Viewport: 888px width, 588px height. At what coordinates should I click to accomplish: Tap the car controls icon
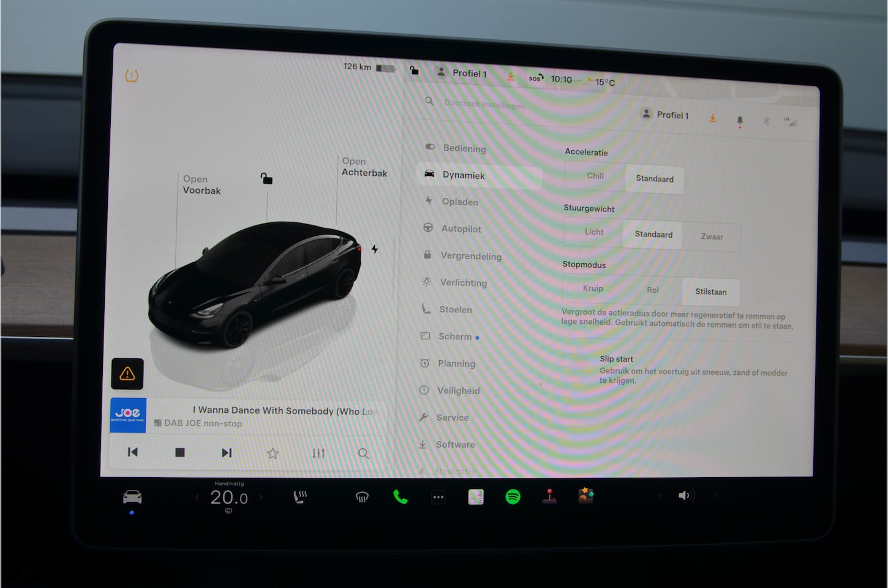(x=132, y=497)
